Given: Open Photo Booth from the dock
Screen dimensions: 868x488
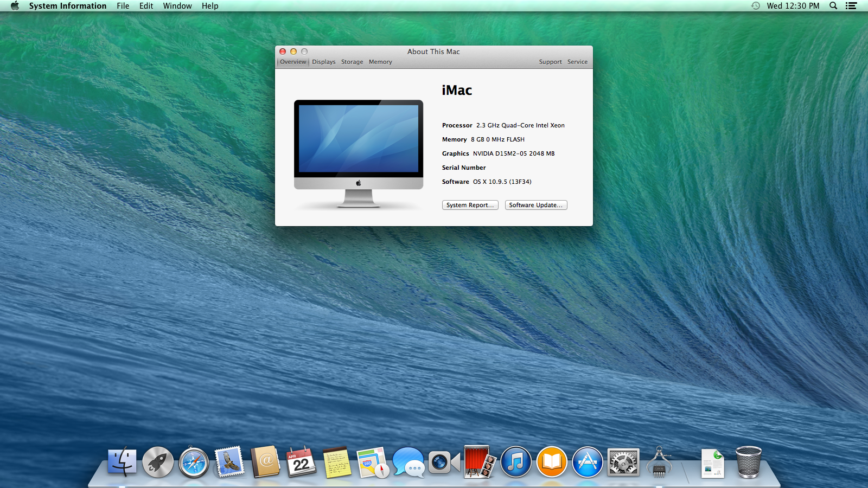Looking at the screenshot, I should (x=480, y=463).
